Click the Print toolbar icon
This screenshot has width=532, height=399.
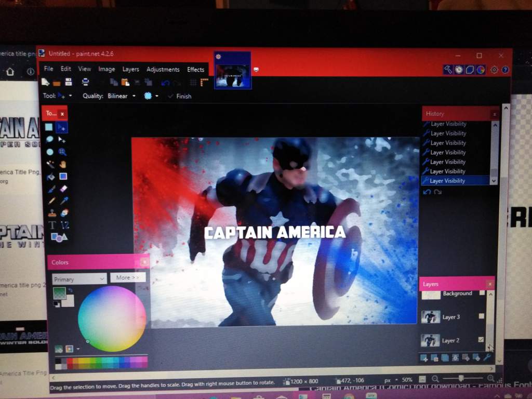tap(85, 82)
